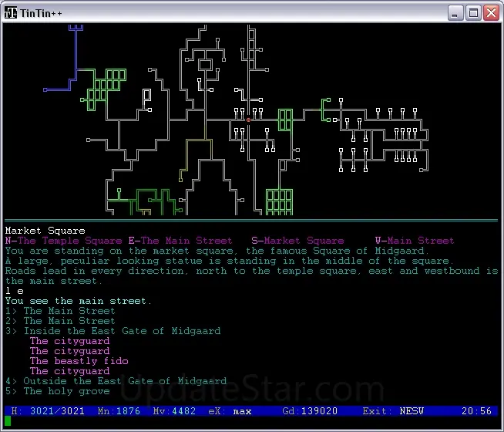The height and width of the screenshot is (432, 504).
Task: Click 'Inside the East Gate of Midgaard' entry
Action: 122,331
